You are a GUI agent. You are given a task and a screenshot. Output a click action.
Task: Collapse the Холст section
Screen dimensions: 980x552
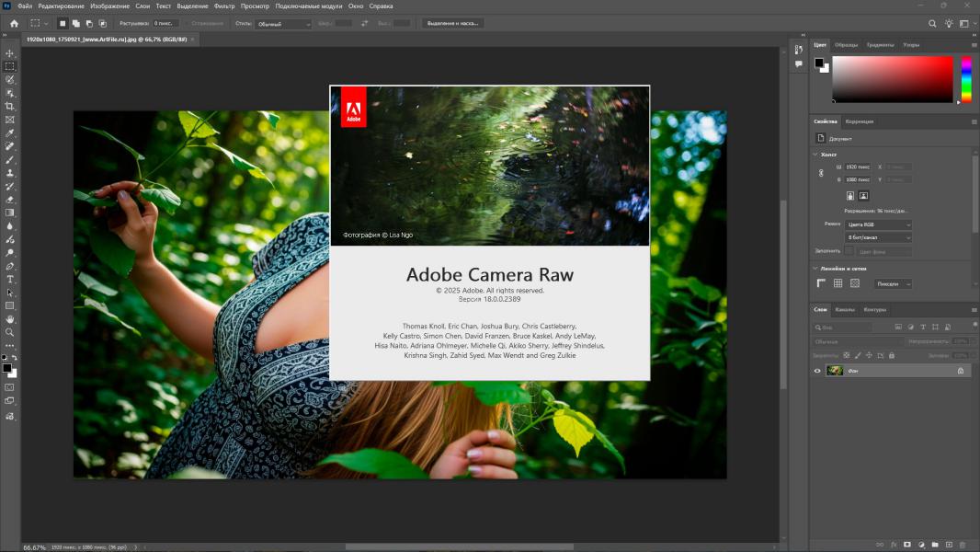click(815, 155)
